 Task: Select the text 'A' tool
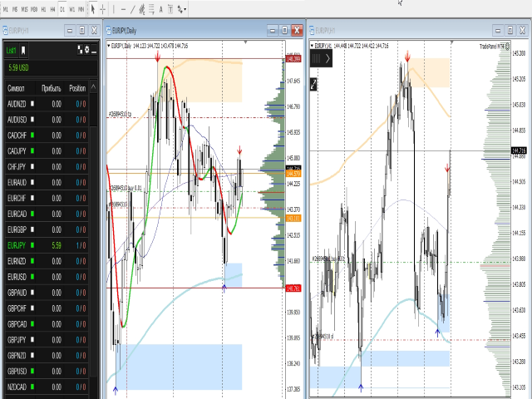click(160, 9)
